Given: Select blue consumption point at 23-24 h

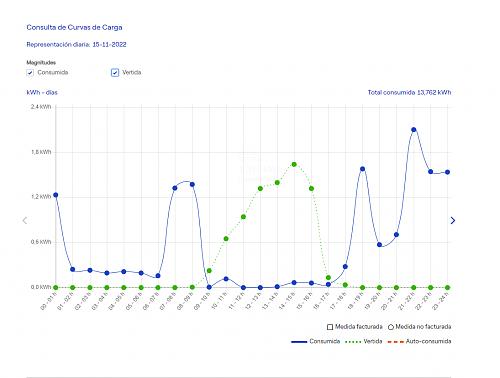Looking at the screenshot, I should click(x=448, y=172).
